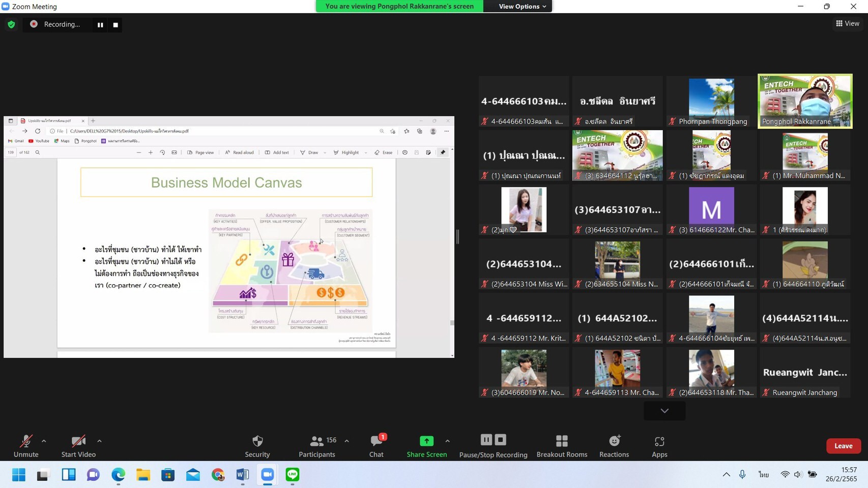This screenshot has height=488, width=868.
Task: Show more participants with down chevron
Action: (x=664, y=411)
